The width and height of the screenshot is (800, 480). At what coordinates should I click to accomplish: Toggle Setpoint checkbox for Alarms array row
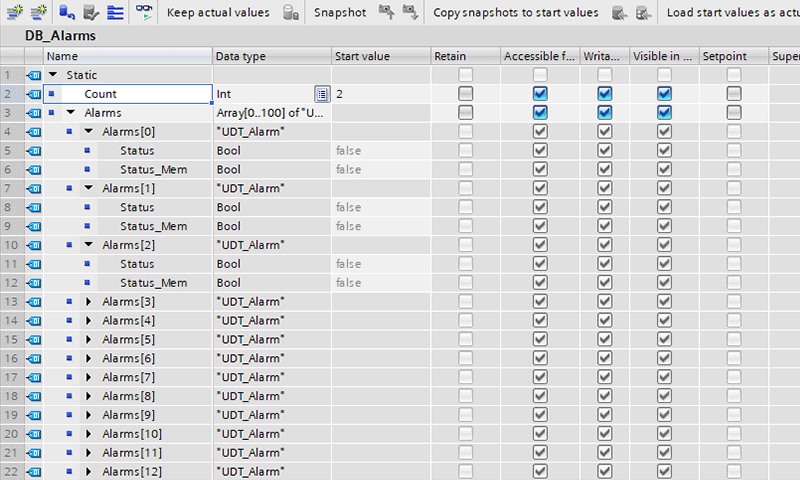coord(734,112)
